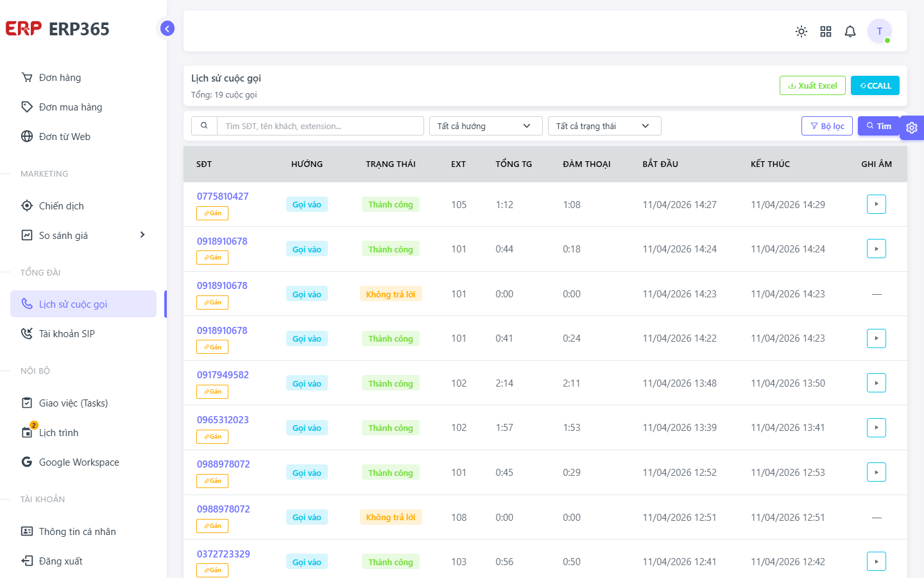This screenshot has width=924, height=578.
Task: Click Bộ lọc filter button
Action: click(x=827, y=126)
